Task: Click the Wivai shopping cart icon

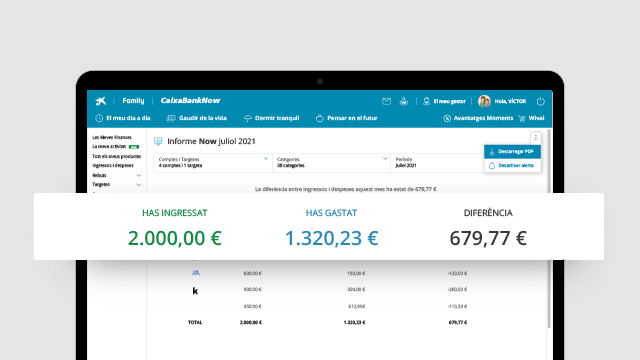Action: 522,118
